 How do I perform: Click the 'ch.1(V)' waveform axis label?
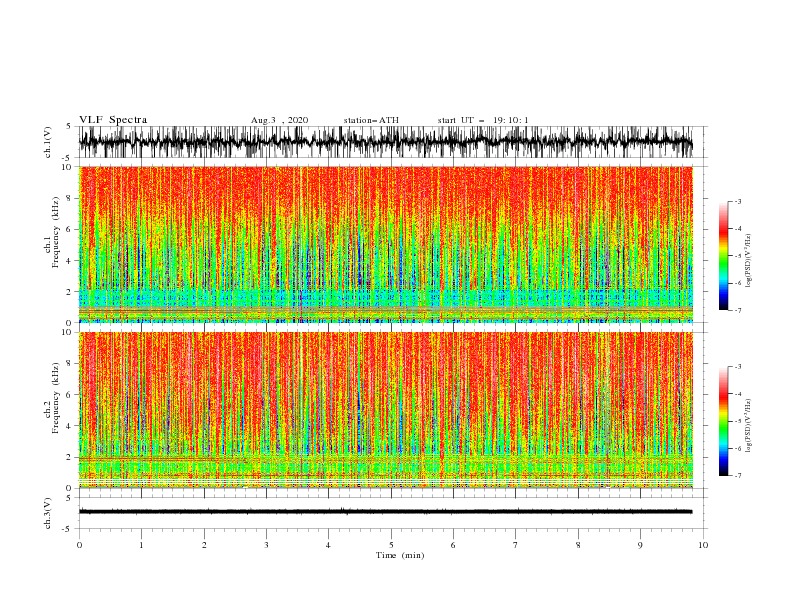point(48,142)
